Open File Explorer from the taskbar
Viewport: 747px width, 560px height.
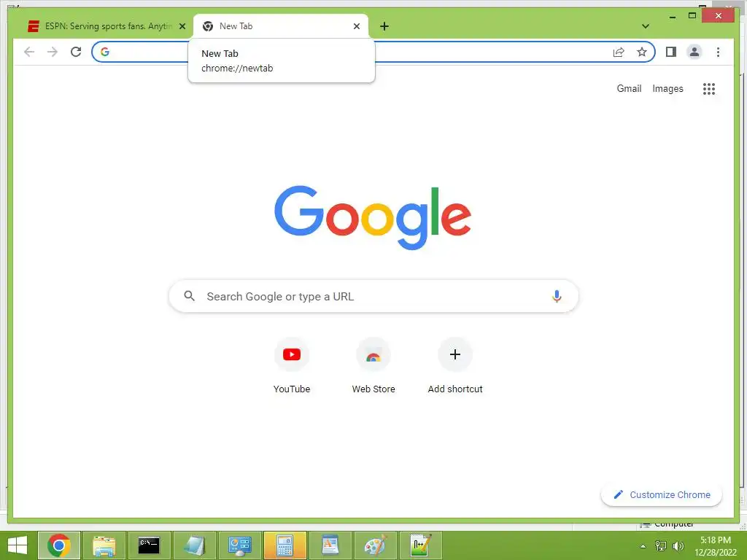coord(104,545)
